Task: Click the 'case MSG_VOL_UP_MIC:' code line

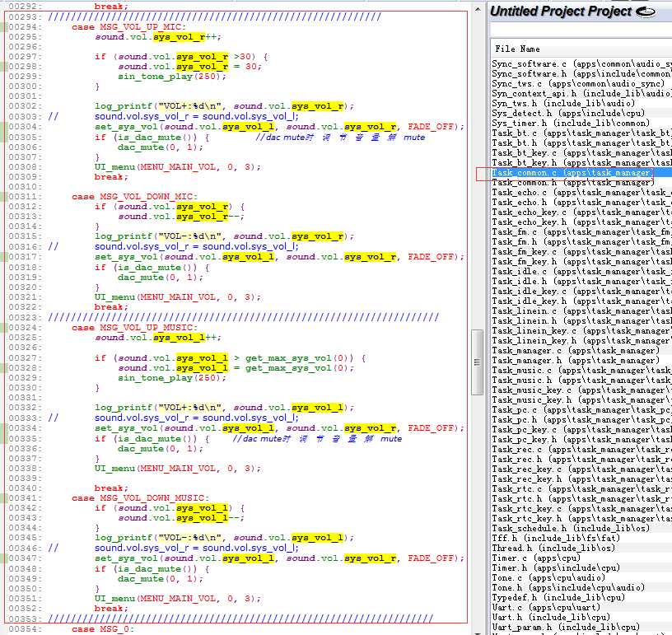Action: 129,27
